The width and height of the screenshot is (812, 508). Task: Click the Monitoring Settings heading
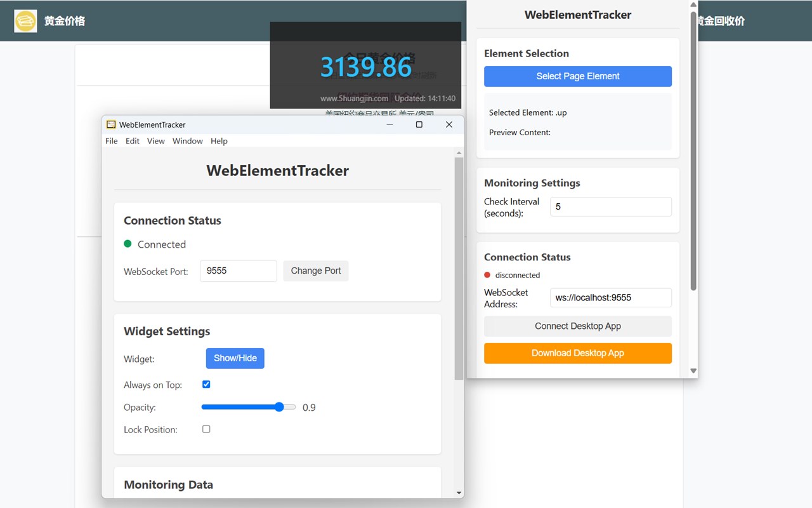coord(532,183)
